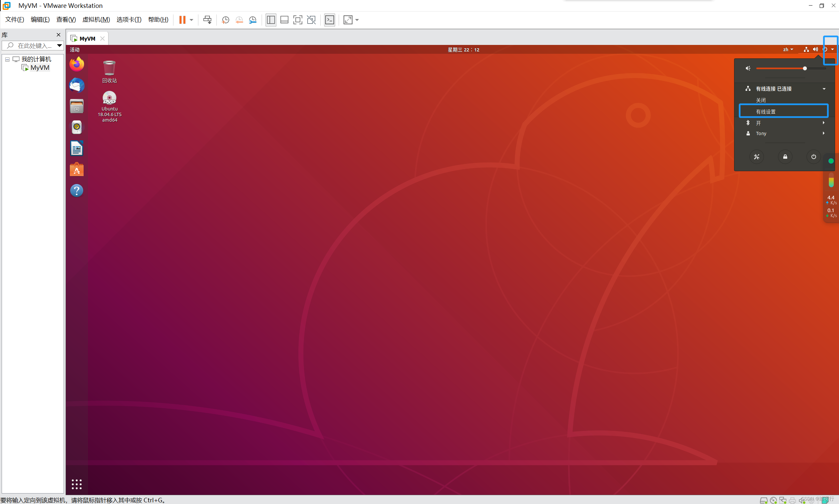
Task: Open the 虚拟机(M) menu
Action: coord(96,19)
